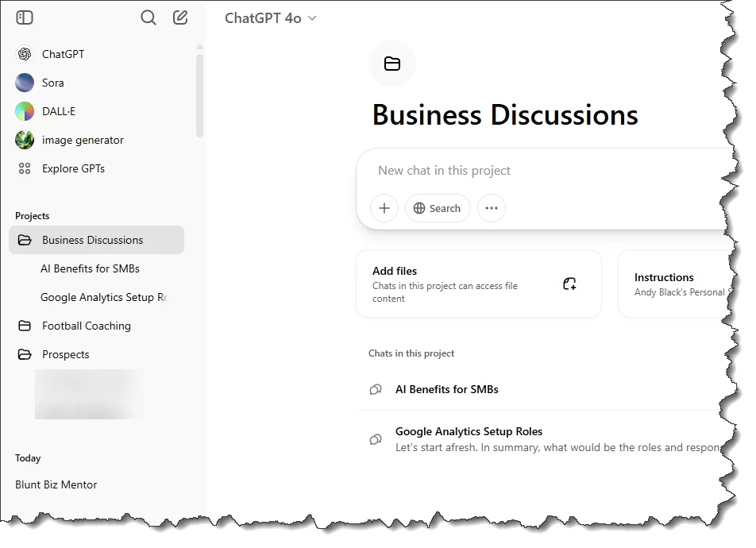Click the plus attach button in the chat box
The image size is (756, 548).
384,208
